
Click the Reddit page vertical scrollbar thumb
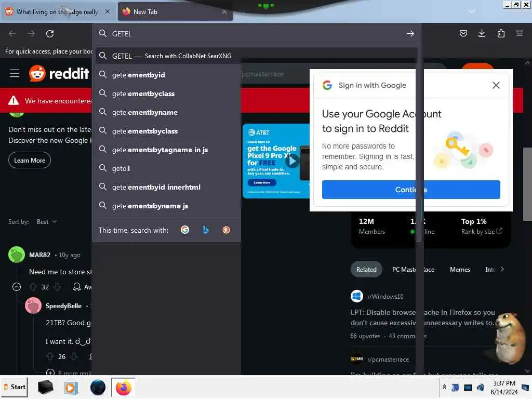click(527, 184)
